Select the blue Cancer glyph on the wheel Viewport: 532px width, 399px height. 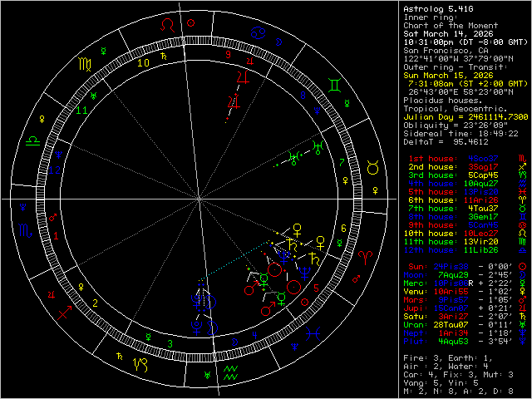(259, 32)
